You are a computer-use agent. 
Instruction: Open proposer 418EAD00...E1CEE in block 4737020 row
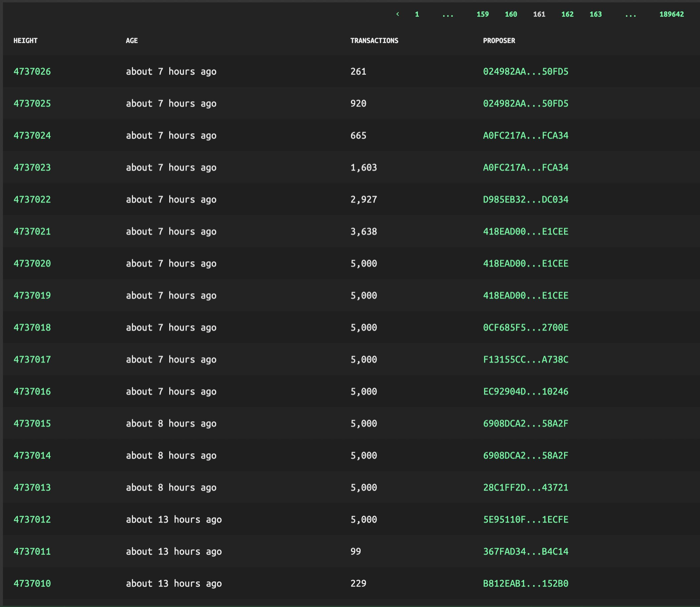coord(526,263)
